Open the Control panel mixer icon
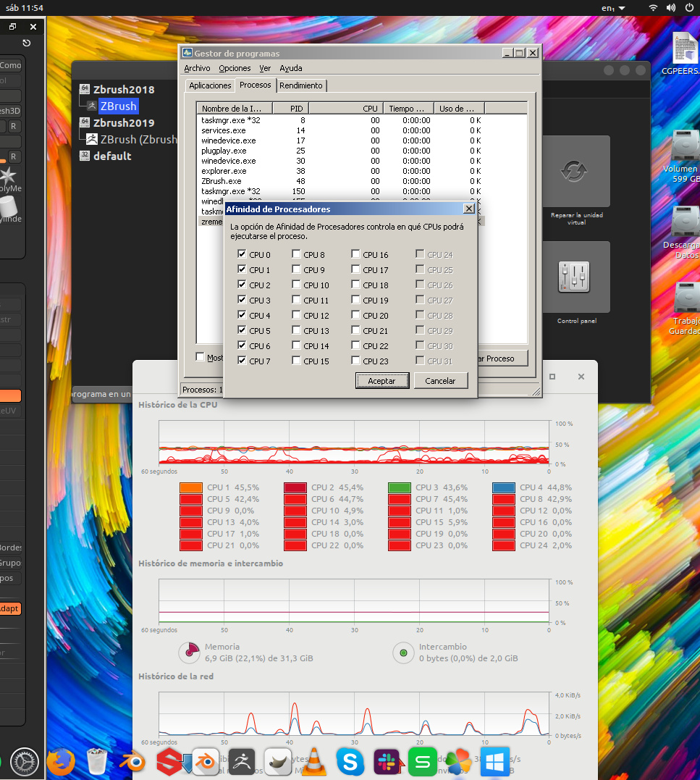Image resolution: width=700 pixels, height=780 pixels. click(574, 277)
